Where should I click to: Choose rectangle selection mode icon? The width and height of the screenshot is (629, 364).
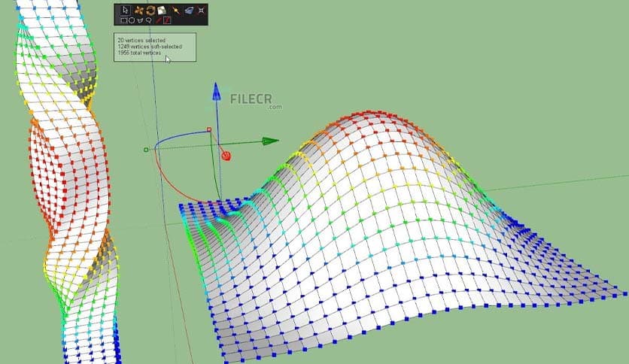pos(123,20)
